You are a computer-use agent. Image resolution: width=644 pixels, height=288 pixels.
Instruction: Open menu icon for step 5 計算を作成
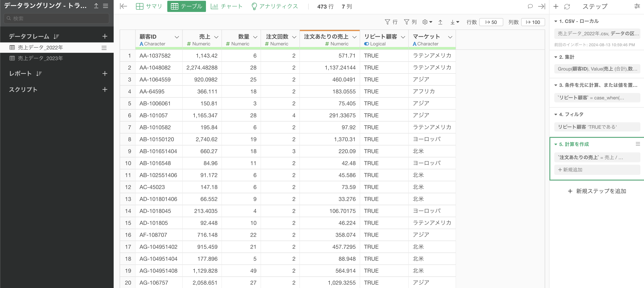point(638,144)
